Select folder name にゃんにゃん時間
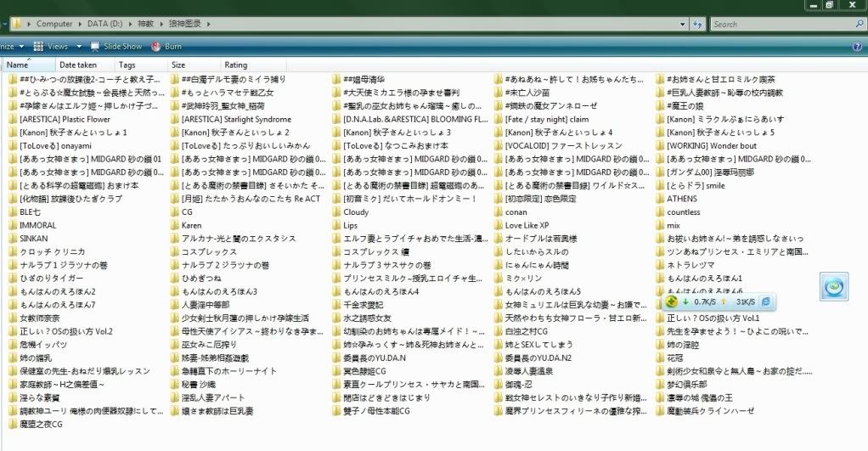 point(537,265)
